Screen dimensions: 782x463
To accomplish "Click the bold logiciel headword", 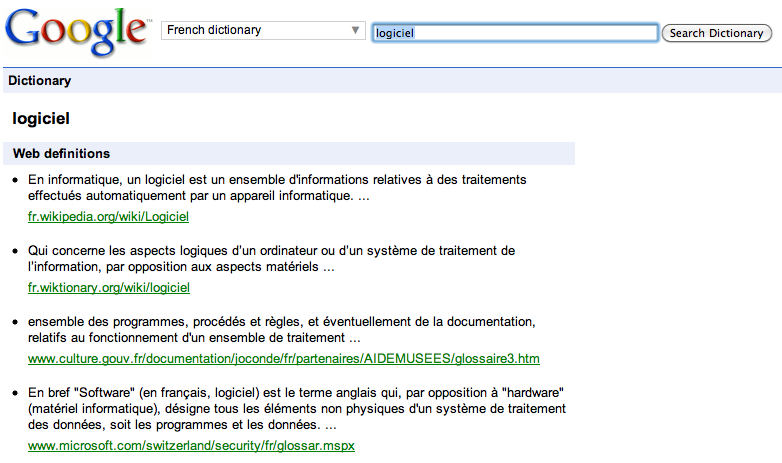I will tap(41, 118).
